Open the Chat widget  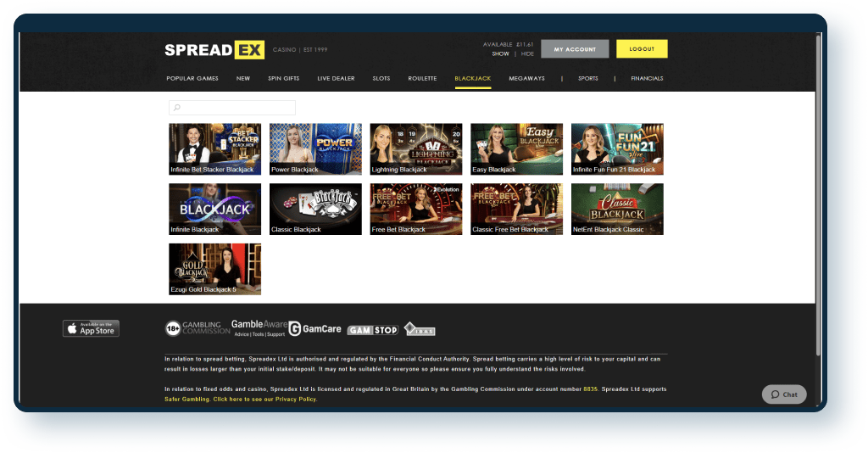pos(784,394)
